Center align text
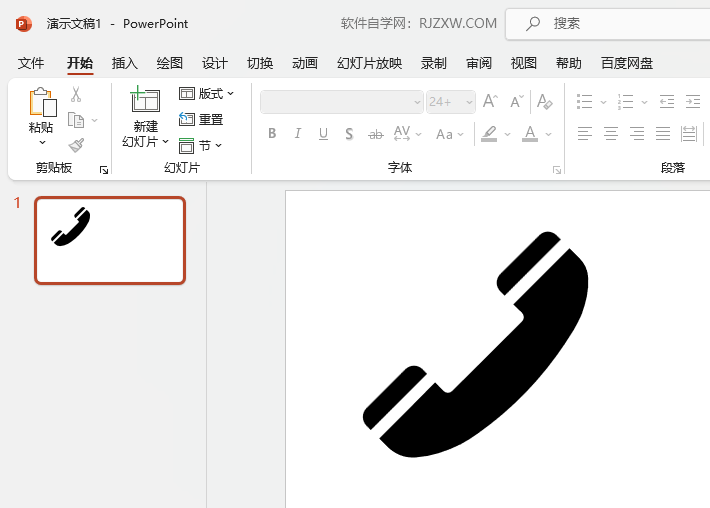 coord(610,134)
